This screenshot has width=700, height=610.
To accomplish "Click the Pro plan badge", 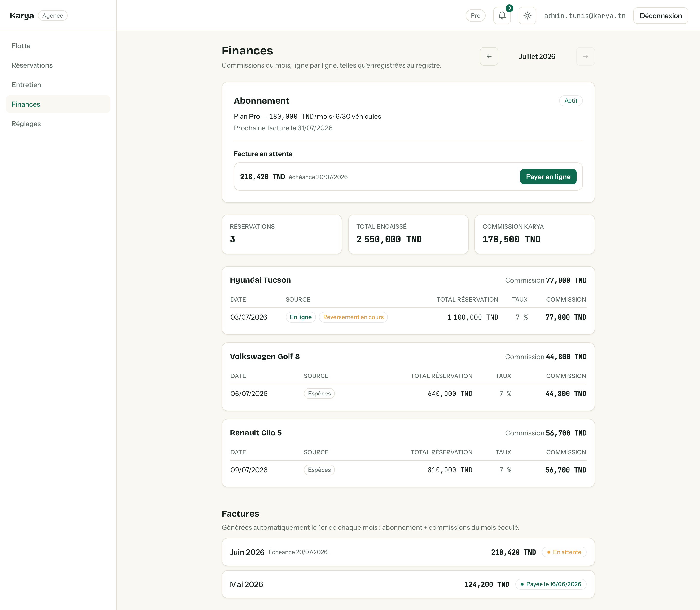I will pos(475,16).
